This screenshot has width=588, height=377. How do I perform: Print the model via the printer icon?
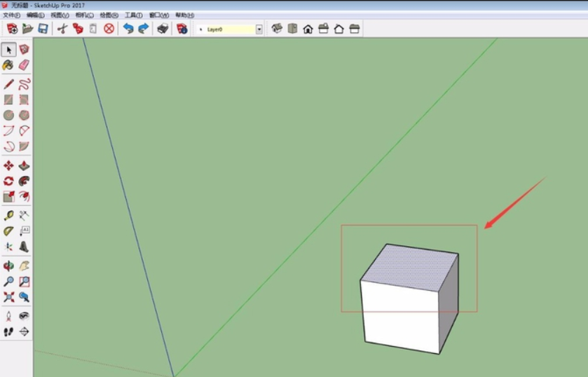point(163,29)
